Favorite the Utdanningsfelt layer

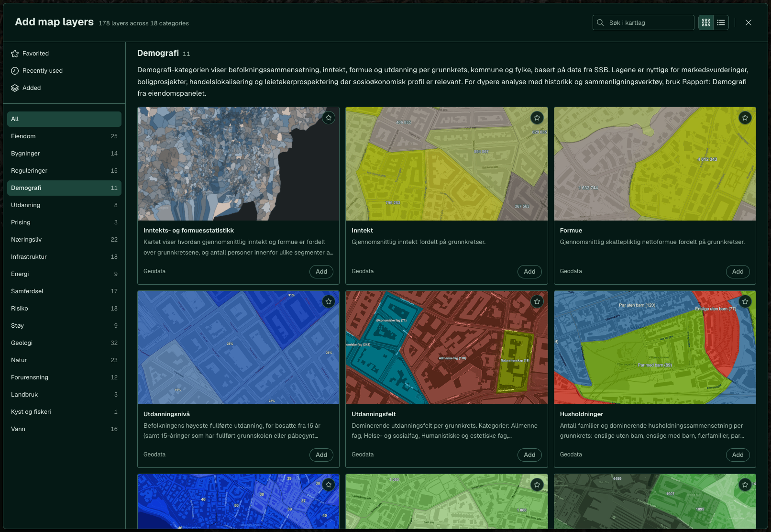point(537,301)
